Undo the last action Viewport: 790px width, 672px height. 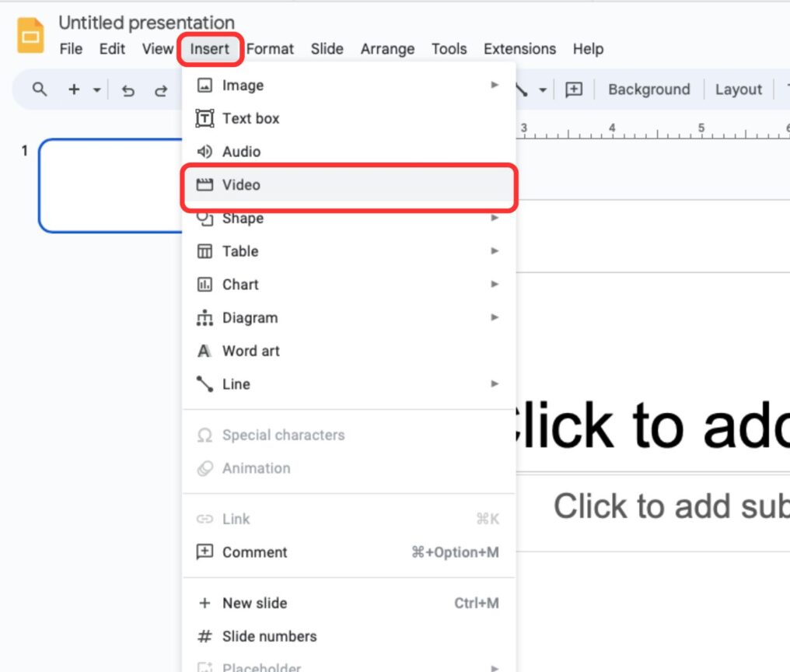point(128,90)
